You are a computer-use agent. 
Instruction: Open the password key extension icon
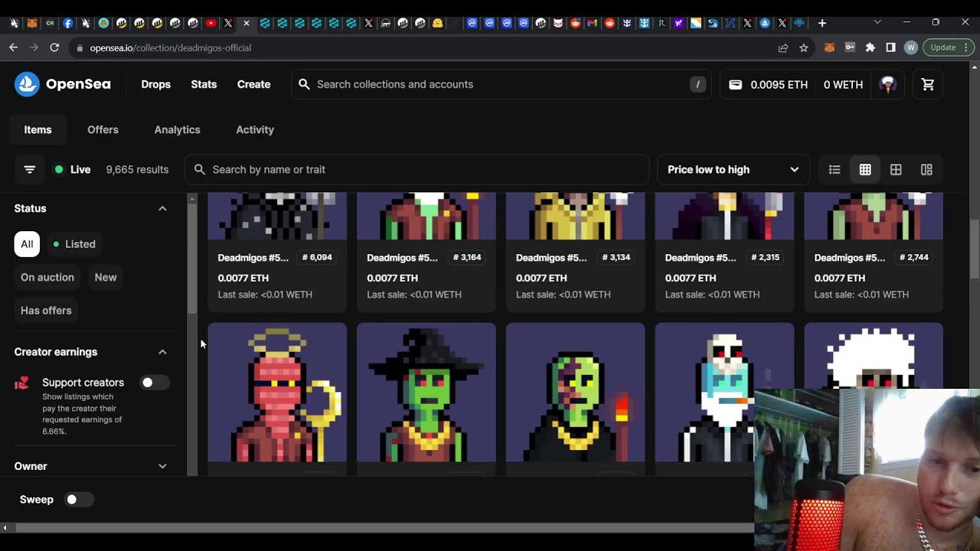[850, 47]
